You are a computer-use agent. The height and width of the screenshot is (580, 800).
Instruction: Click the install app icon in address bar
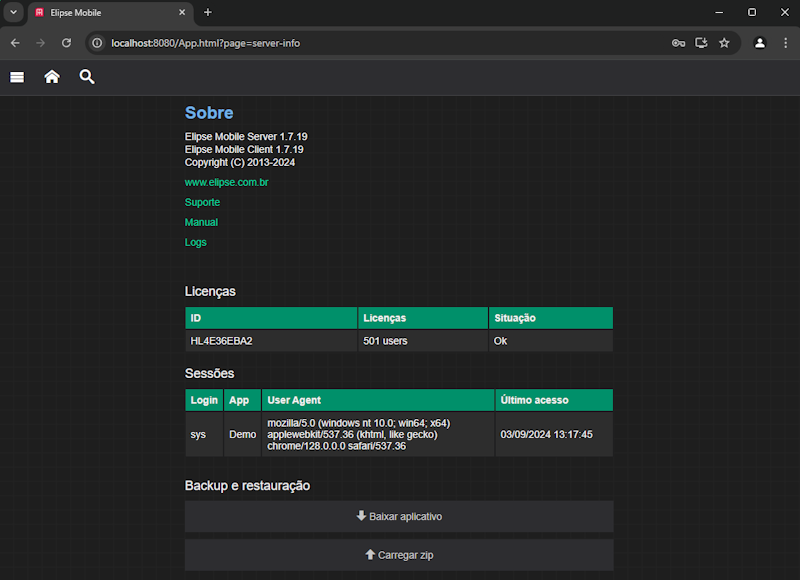(x=701, y=43)
